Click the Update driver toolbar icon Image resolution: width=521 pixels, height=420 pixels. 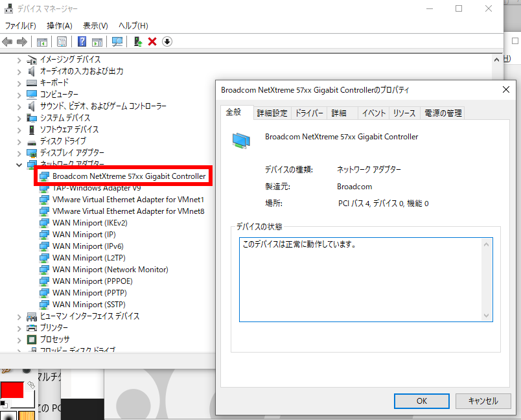tap(137, 41)
